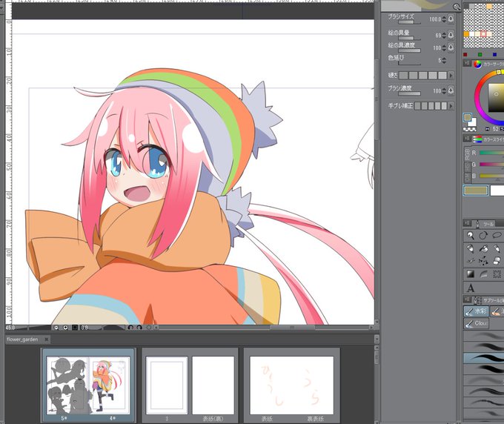Click the color wheel icon in the color circle panel
The height and width of the screenshot is (424, 504).
point(477,64)
